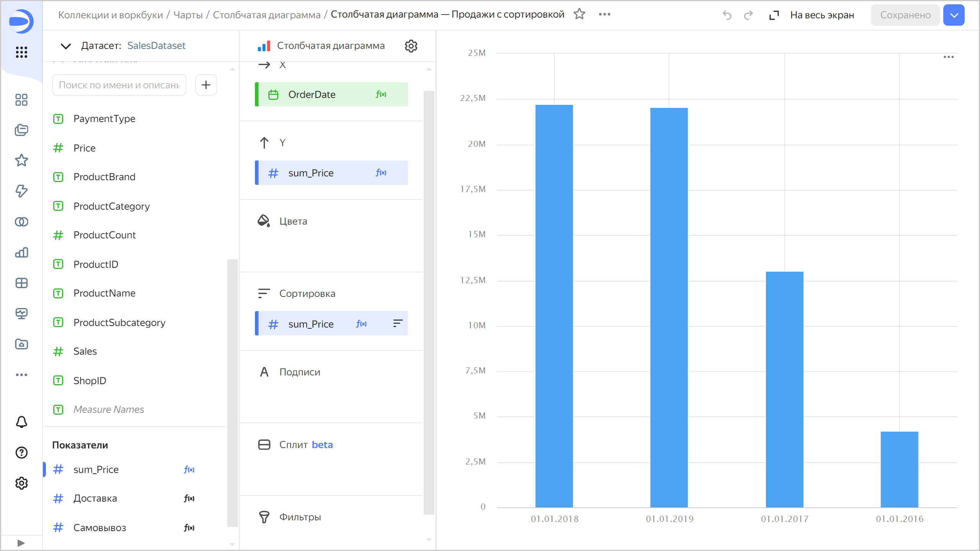
Task: Collapse the dataset panel chevron
Action: coord(66,46)
